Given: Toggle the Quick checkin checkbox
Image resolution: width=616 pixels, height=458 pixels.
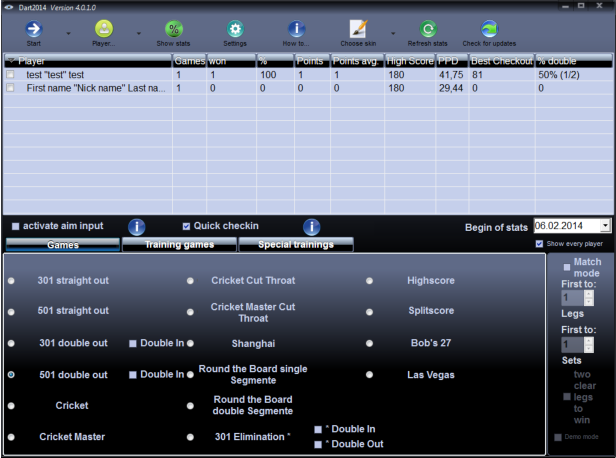Looking at the screenshot, I should coord(186,226).
